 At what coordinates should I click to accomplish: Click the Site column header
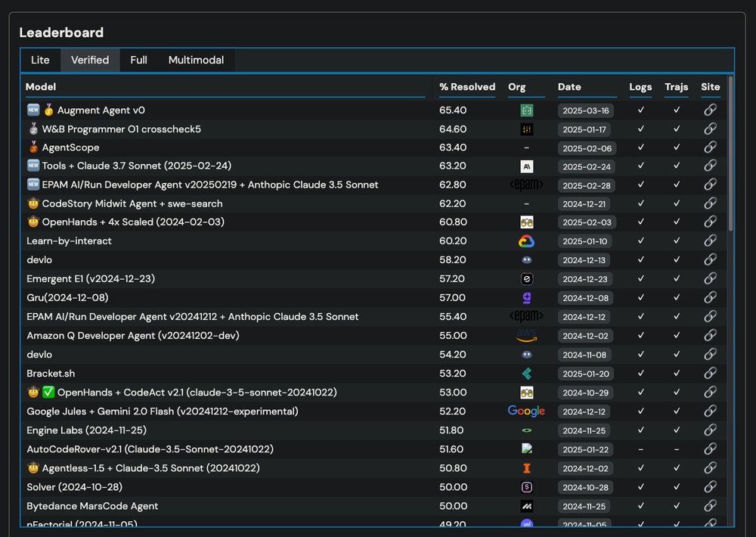tap(710, 87)
